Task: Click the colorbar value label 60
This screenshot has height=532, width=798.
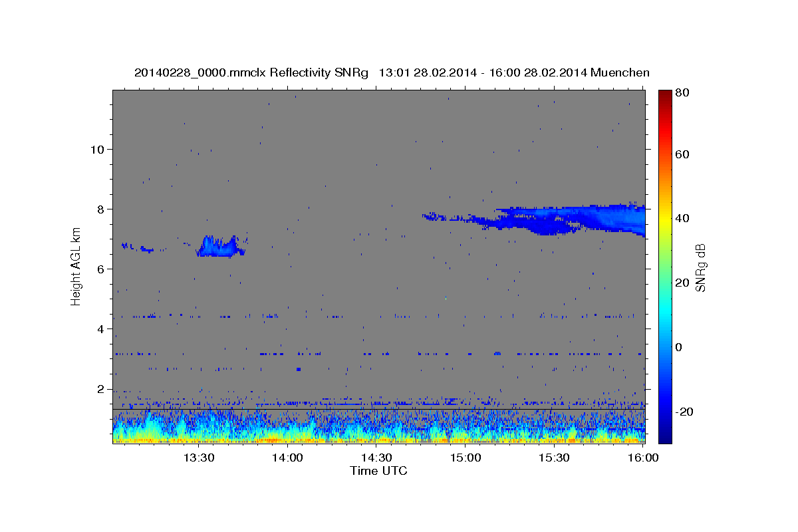Action: pyautogui.click(x=684, y=154)
